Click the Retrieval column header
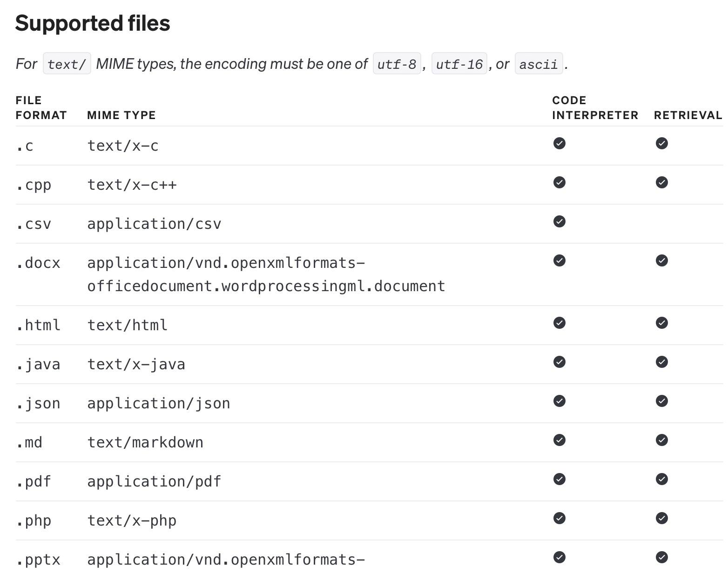This screenshot has height=573, width=728. pyautogui.click(x=688, y=115)
